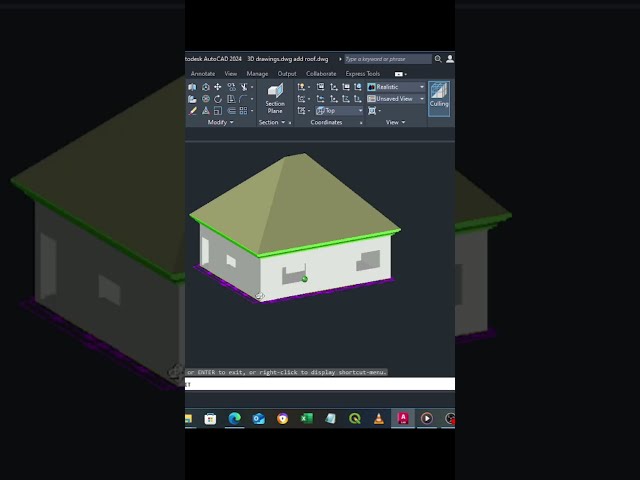Open Excel from the taskbar

(307, 418)
